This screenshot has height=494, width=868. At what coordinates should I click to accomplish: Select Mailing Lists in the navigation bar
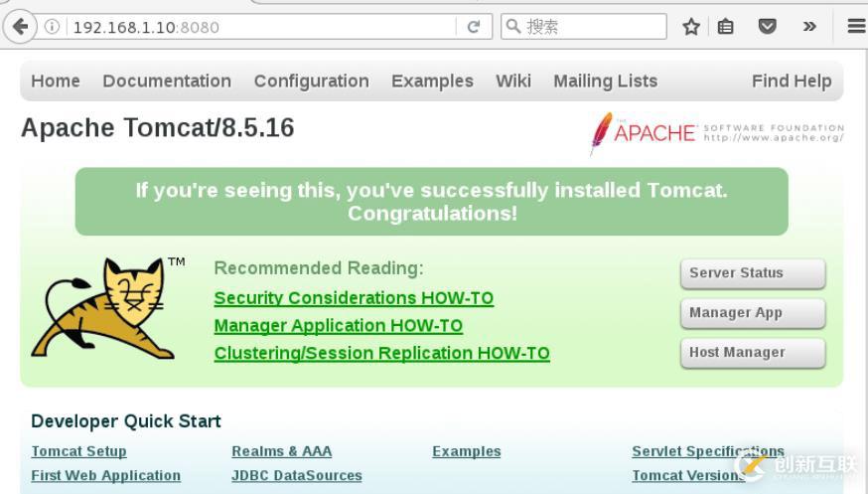(x=605, y=82)
